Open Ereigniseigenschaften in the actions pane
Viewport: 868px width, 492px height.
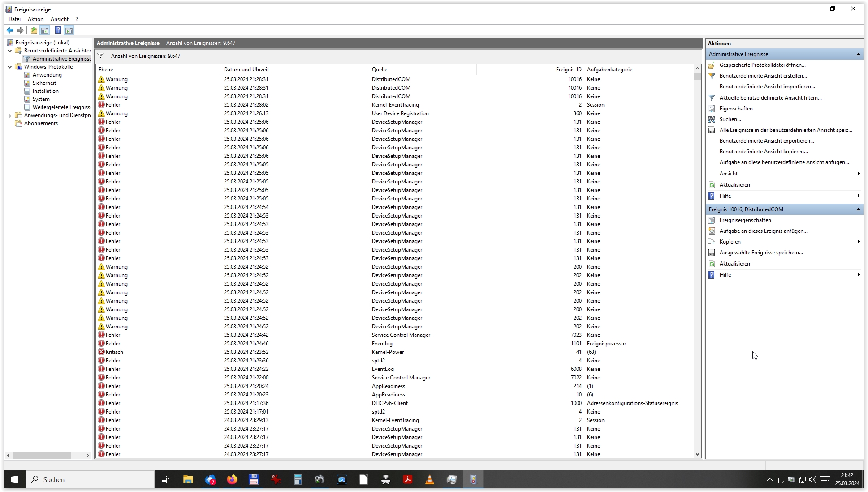pos(745,220)
